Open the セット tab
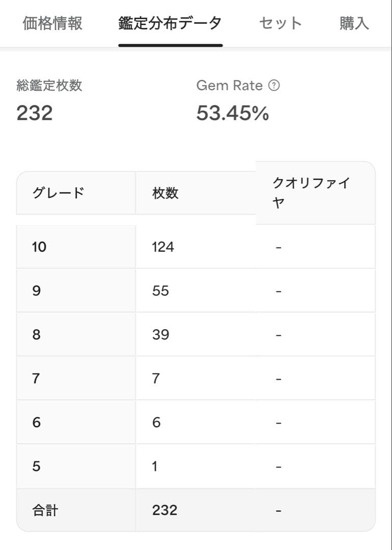The width and height of the screenshot is (392, 550). (x=280, y=22)
